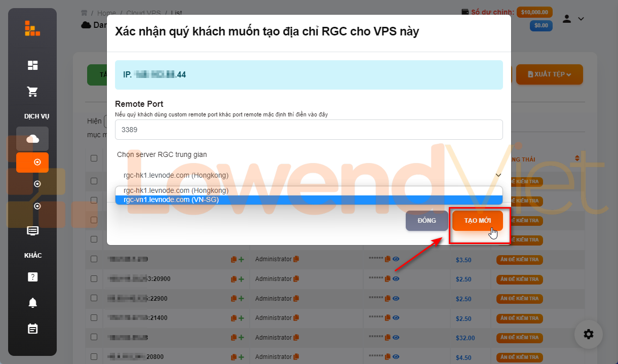This screenshot has height=364, width=618.
Task: Click the Remote Port input field
Action: pos(308,130)
